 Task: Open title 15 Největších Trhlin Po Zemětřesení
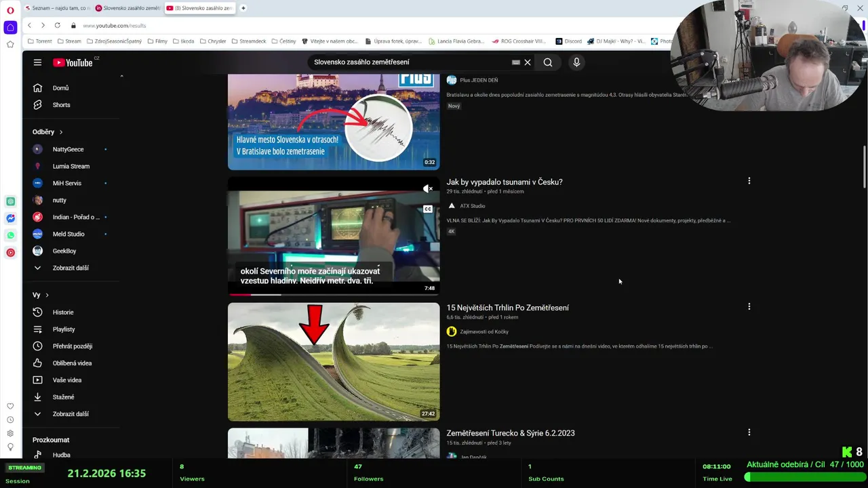507,308
